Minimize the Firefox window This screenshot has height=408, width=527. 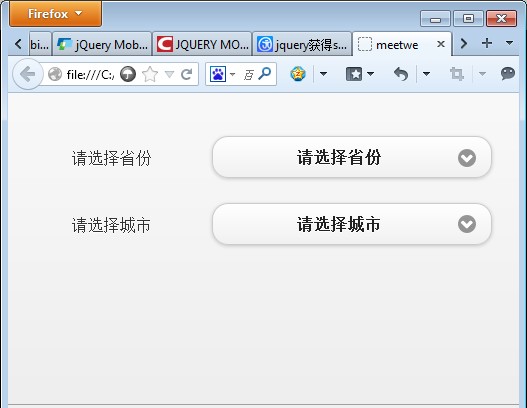[x=435, y=18]
